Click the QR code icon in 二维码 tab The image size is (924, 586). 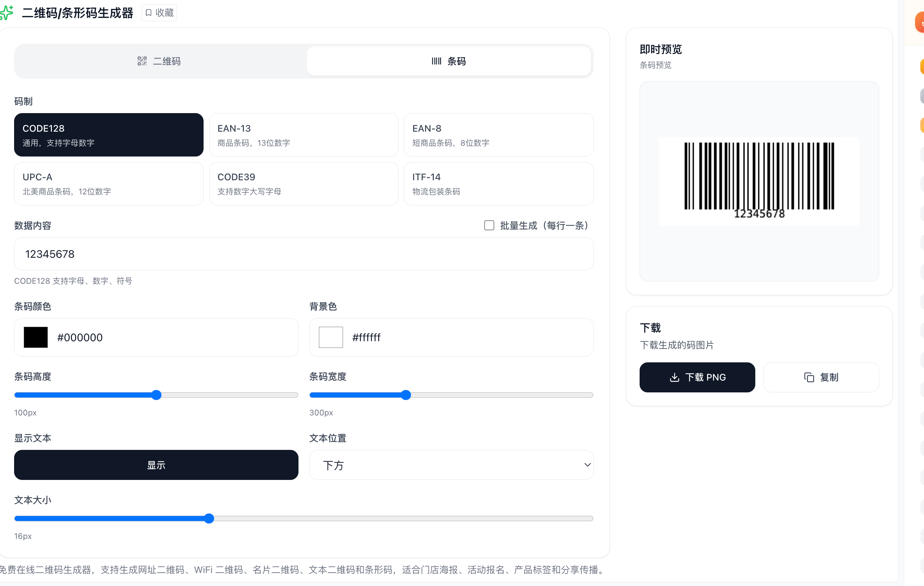142,61
